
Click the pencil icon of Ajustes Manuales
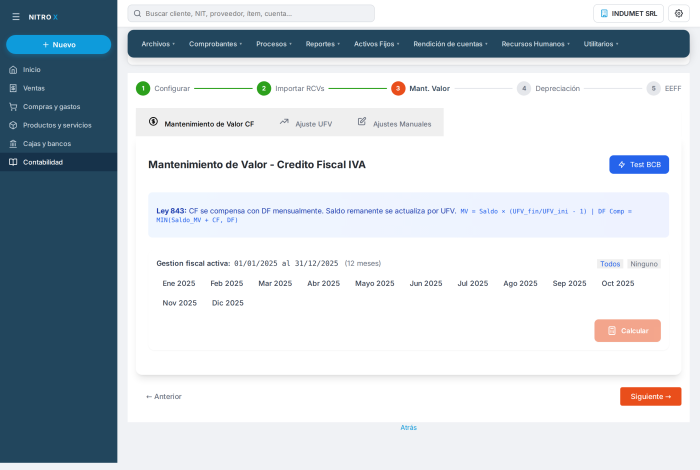(x=362, y=121)
